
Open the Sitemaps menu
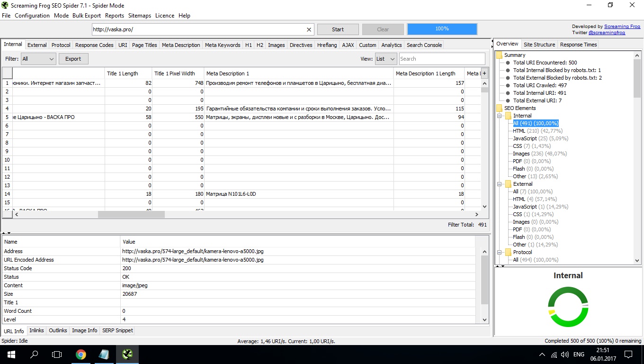pyautogui.click(x=140, y=16)
